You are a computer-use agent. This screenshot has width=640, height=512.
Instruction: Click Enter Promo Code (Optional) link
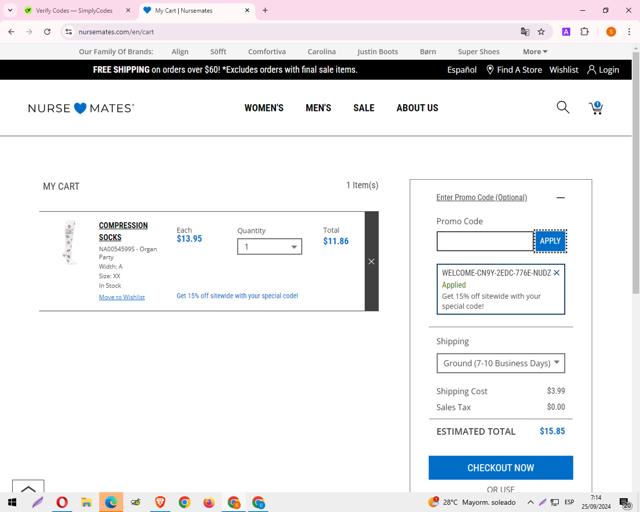pyautogui.click(x=482, y=198)
